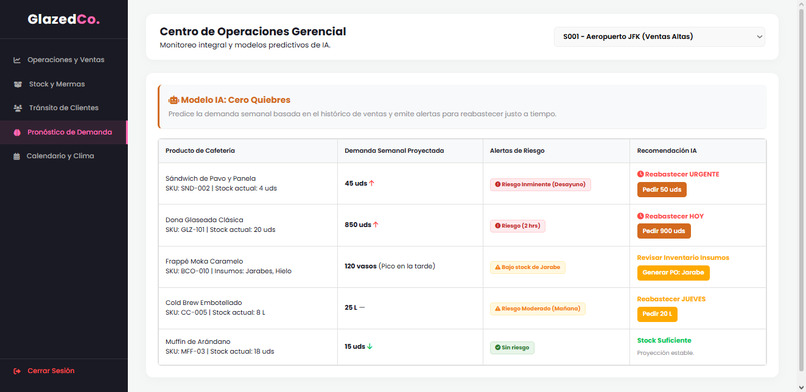Click Reabastecer JUEVES text
This screenshot has width=806, height=392.
tap(671, 299)
